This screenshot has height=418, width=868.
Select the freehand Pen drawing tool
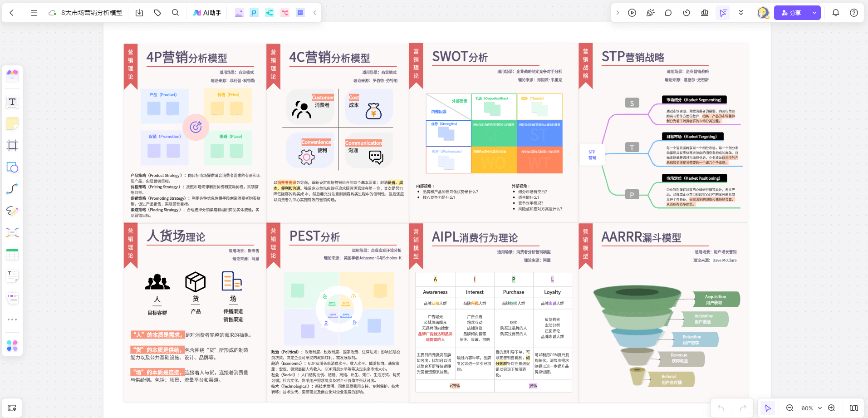12,211
